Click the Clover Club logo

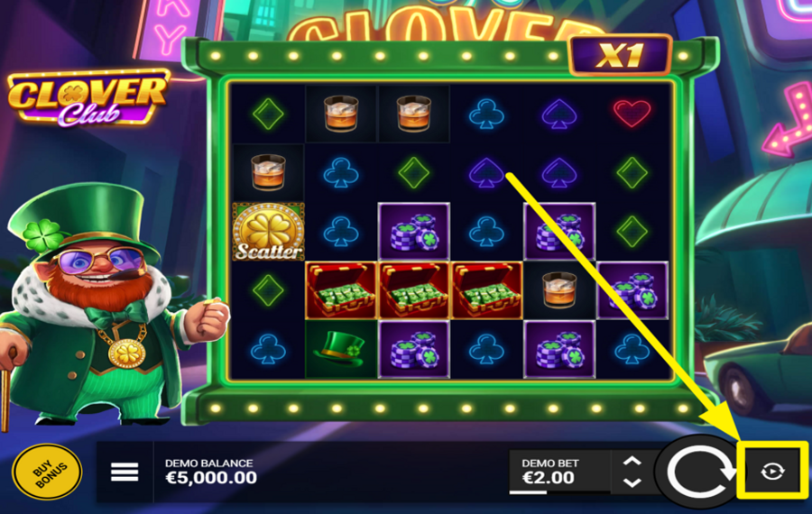click(x=88, y=98)
